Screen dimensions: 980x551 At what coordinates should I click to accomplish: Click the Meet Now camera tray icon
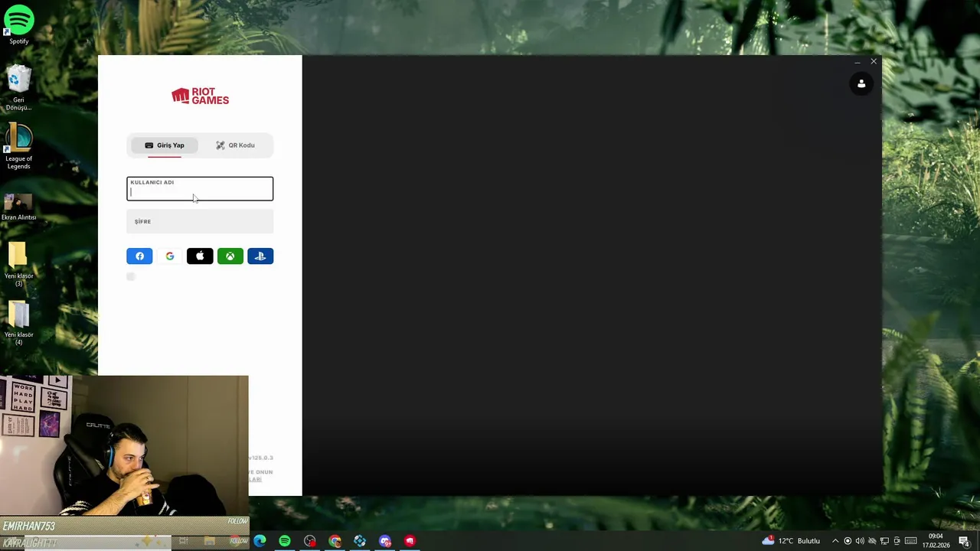point(897,541)
